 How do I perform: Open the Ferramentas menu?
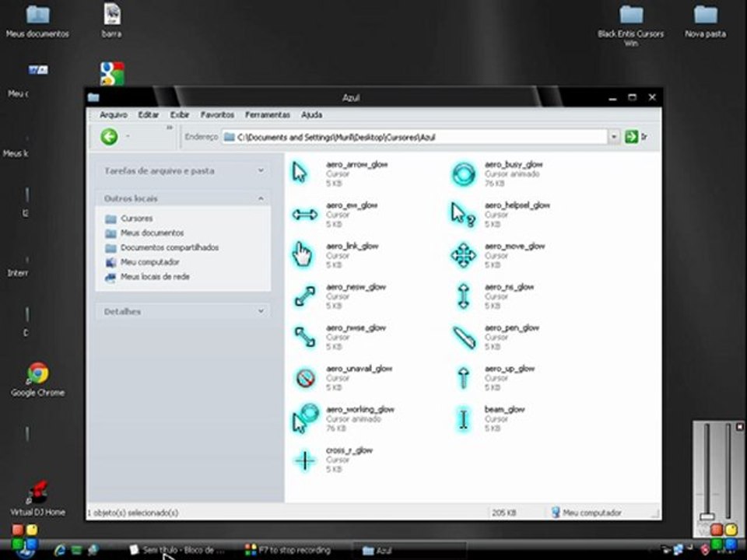[267, 115]
